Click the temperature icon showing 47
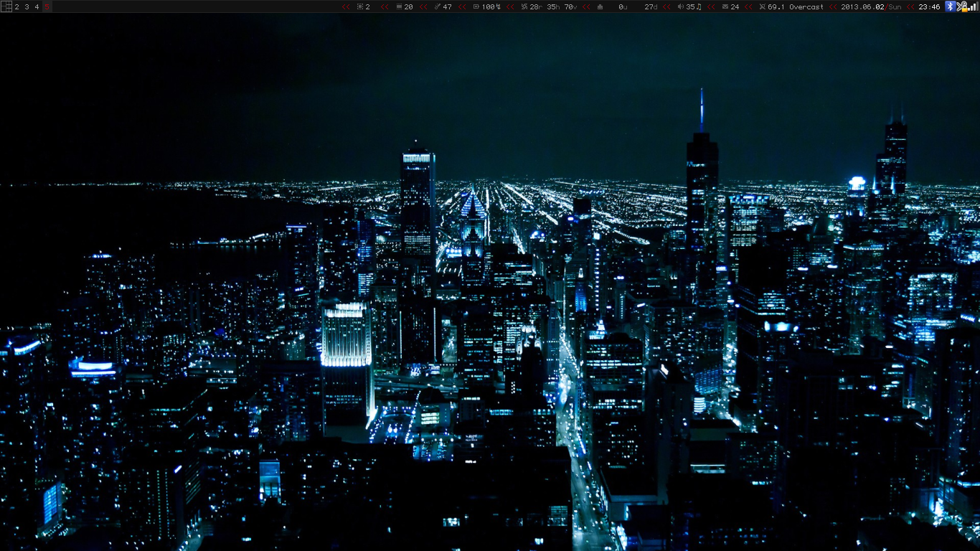Screen dimensions: 980x551 [x=438, y=6]
